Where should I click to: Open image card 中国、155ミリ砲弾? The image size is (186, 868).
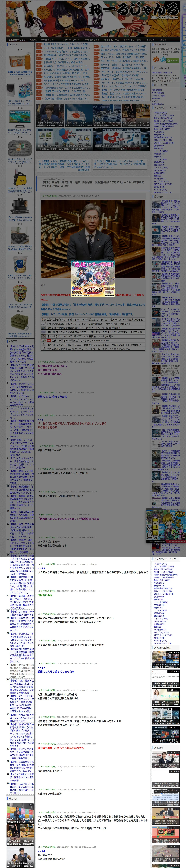[107, 116]
